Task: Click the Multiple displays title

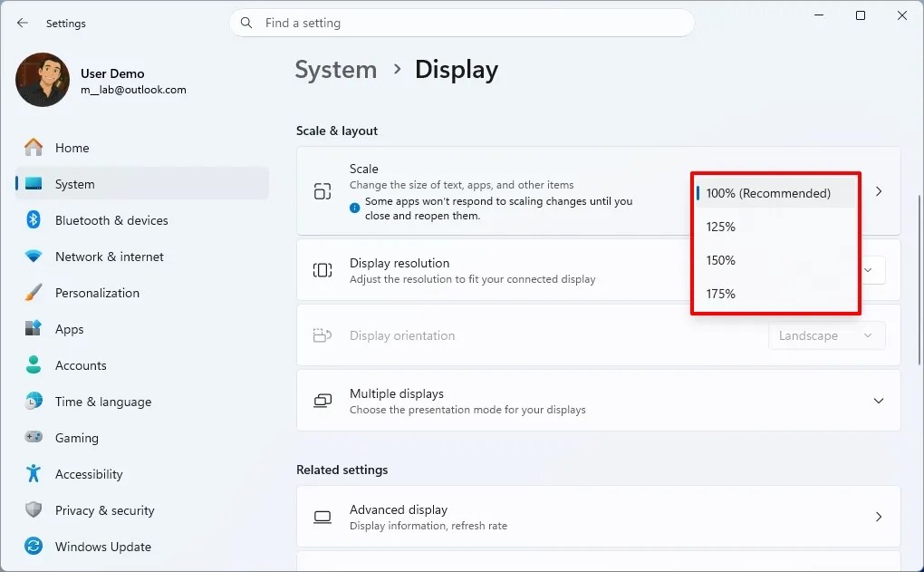Action: pyautogui.click(x=397, y=393)
